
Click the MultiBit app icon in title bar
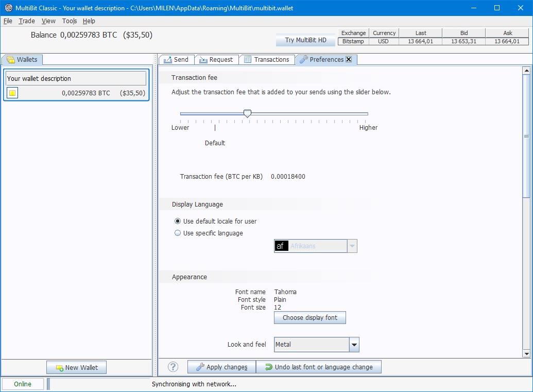click(9, 8)
